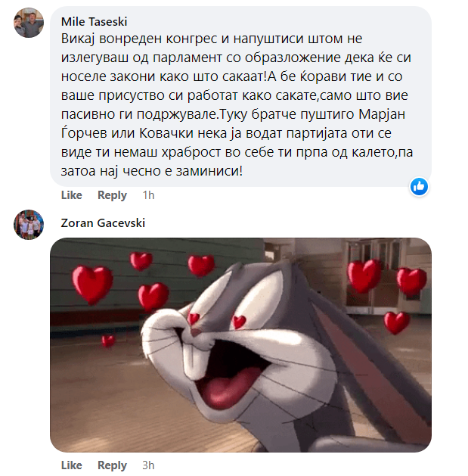This screenshot has width=468, height=476.
Task: Click the last line 'затоа нај чесно е заминиси!'
Action: (x=152, y=171)
